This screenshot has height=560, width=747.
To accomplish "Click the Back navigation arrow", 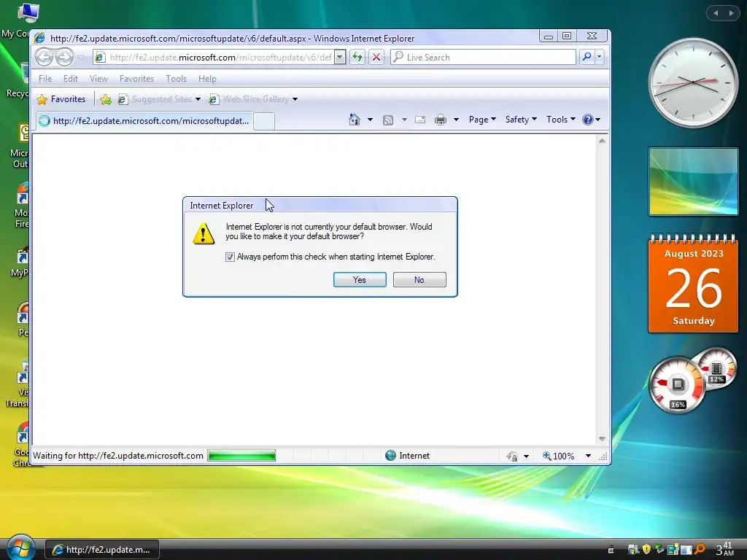I will click(x=44, y=58).
